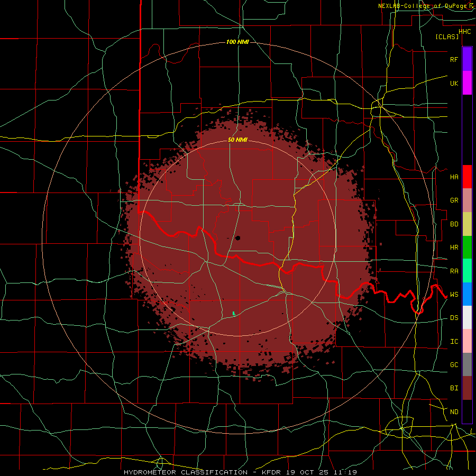476x476 pixels.
Task: Choose the WS blue legend swatch
Action: 467,294
